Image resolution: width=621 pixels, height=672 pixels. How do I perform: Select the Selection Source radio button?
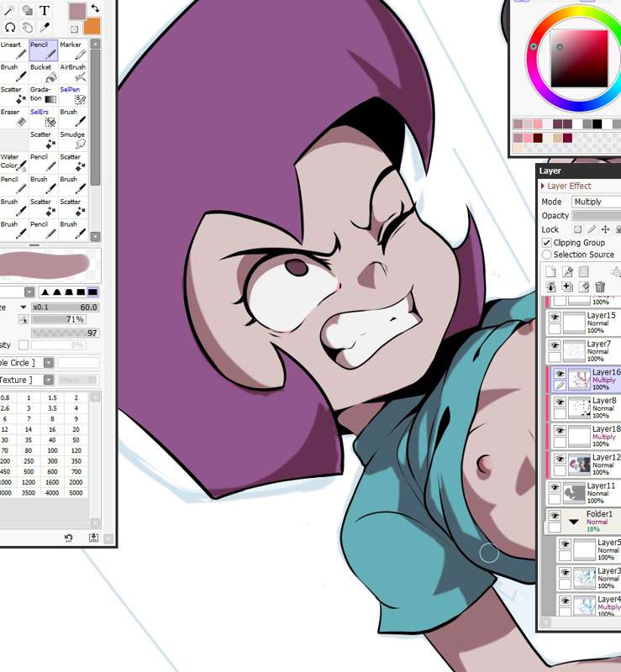pos(546,255)
